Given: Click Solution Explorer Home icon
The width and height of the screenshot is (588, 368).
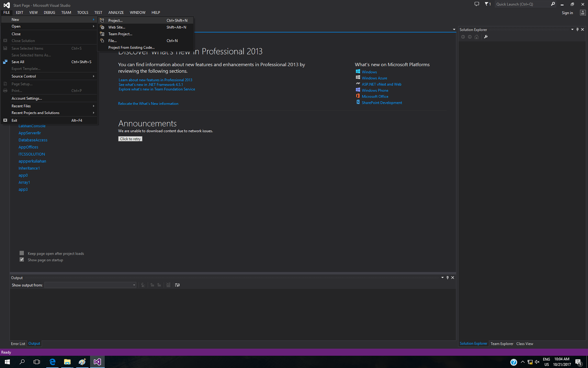Looking at the screenshot, I should coord(477,37).
